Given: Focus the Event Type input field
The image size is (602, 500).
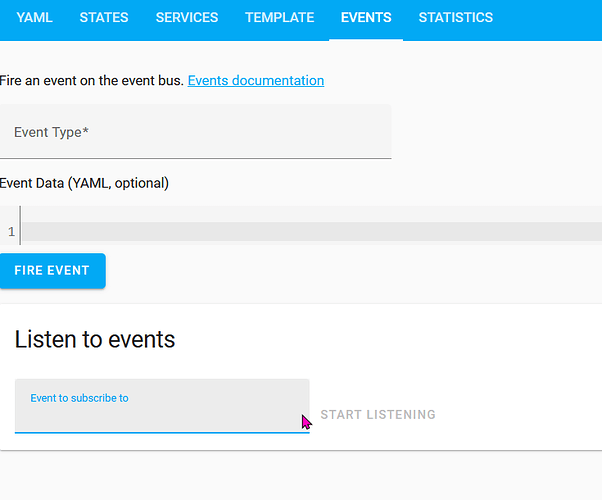Looking at the screenshot, I should coord(195,132).
